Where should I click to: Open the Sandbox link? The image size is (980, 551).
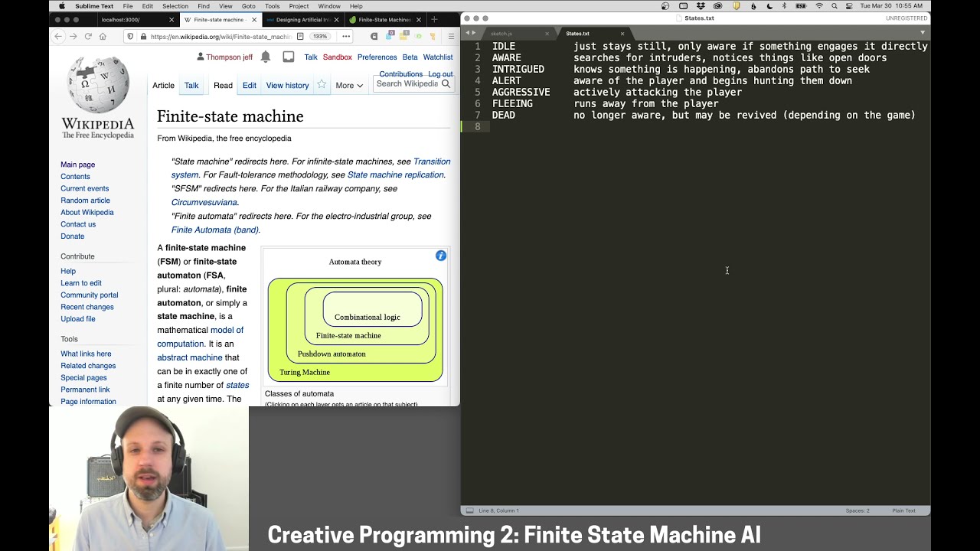(x=338, y=57)
